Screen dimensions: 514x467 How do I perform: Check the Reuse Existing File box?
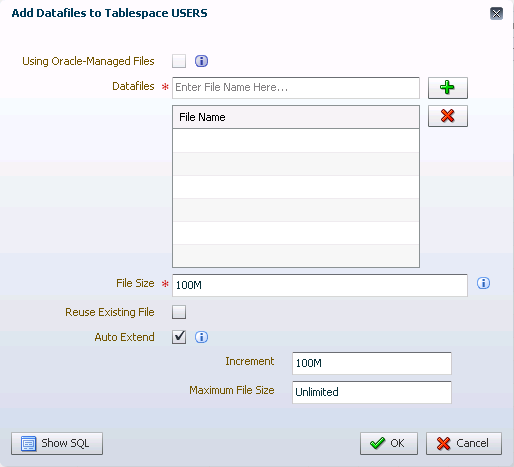click(x=179, y=312)
